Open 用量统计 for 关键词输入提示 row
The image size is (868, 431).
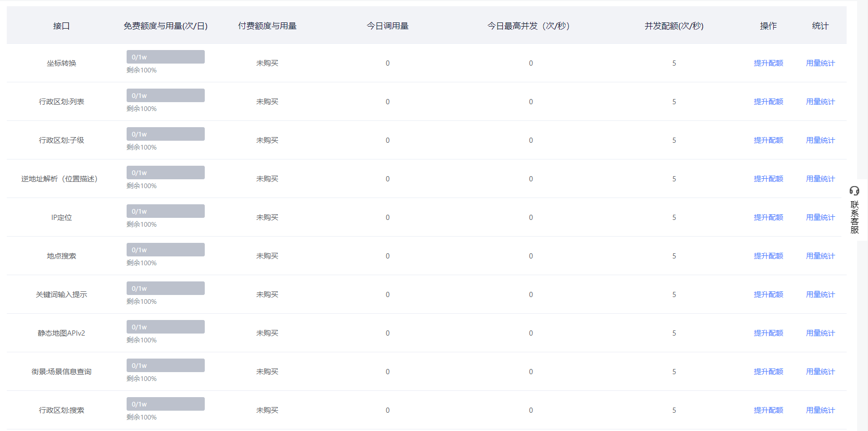click(821, 294)
